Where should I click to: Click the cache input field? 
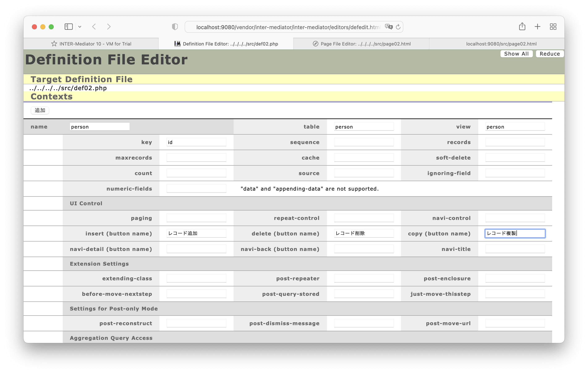(364, 158)
